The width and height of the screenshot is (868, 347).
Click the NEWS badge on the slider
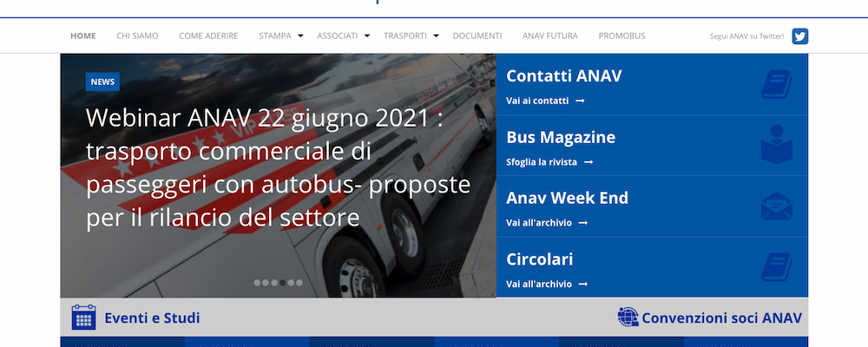point(102,82)
